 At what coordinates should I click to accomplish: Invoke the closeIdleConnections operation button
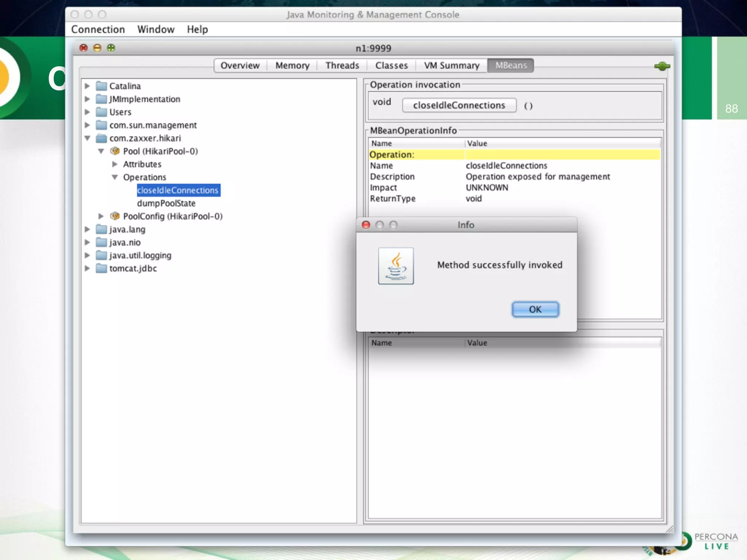(459, 105)
